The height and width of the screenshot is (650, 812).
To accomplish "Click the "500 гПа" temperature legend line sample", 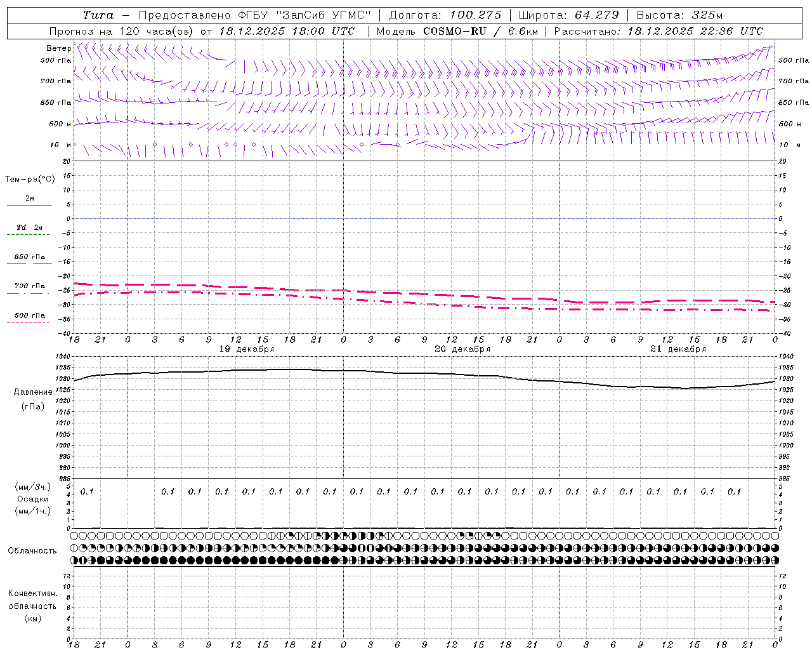I will 29,322.
